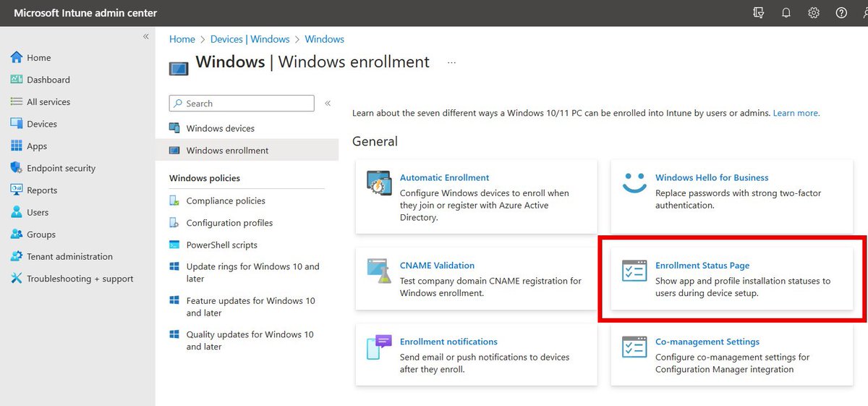Click the Windows enrollment menu icon
This screenshot has height=406, width=868.
[174, 151]
